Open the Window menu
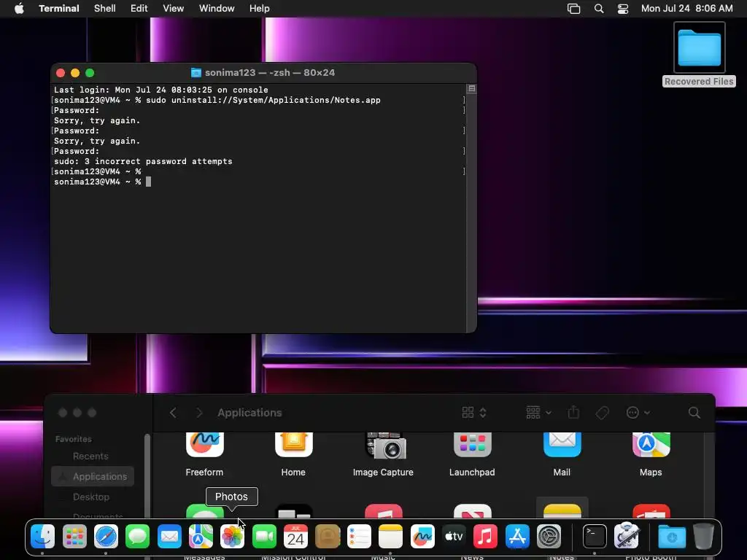 pos(217,9)
